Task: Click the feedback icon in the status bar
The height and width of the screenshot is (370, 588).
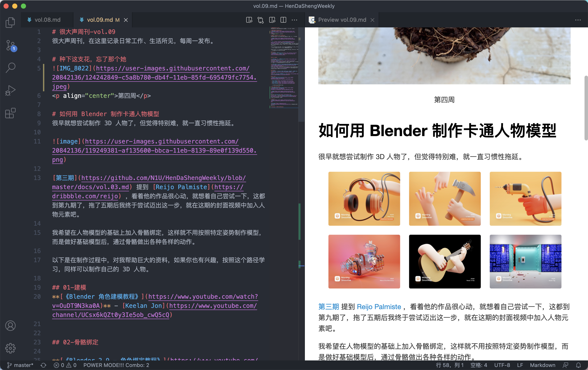Action: [x=566, y=365]
